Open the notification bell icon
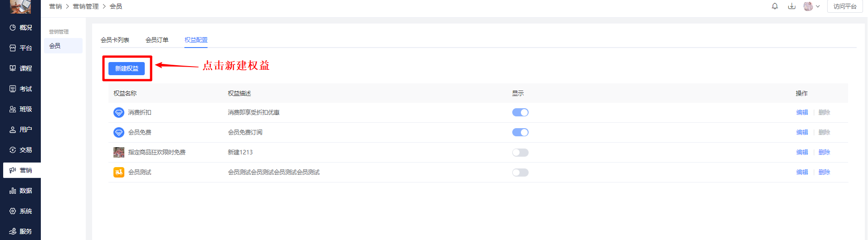This screenshot has height=240, width=868. coord(775,6)
